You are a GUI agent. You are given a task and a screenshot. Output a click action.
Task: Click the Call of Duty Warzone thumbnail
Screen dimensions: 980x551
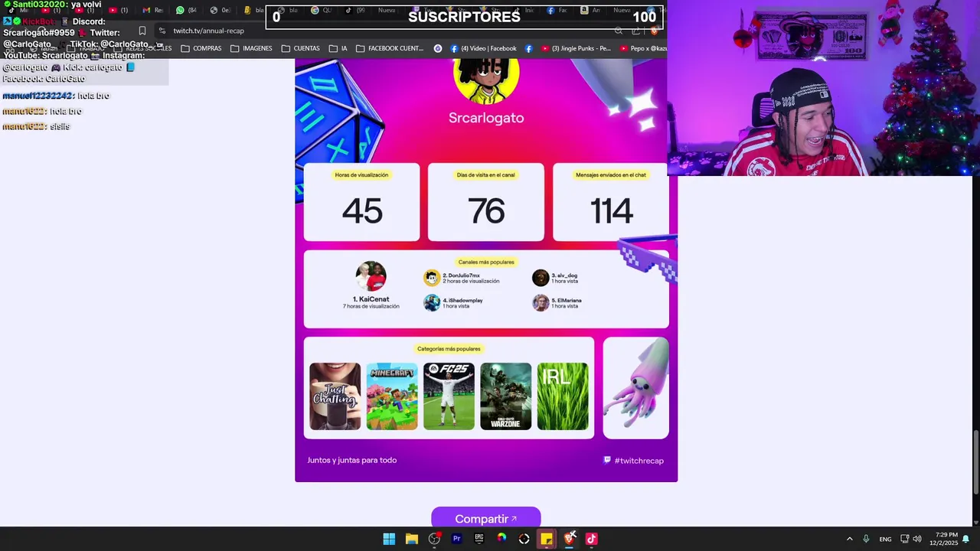505,396
